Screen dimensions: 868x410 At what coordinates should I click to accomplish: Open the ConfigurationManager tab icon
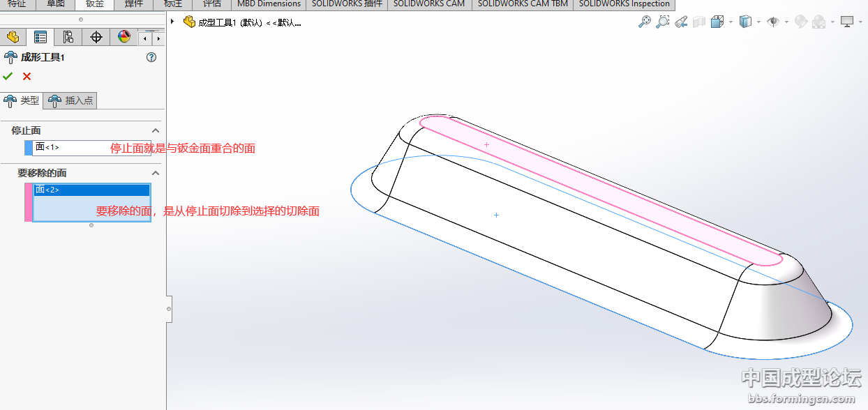click(68, 37)
